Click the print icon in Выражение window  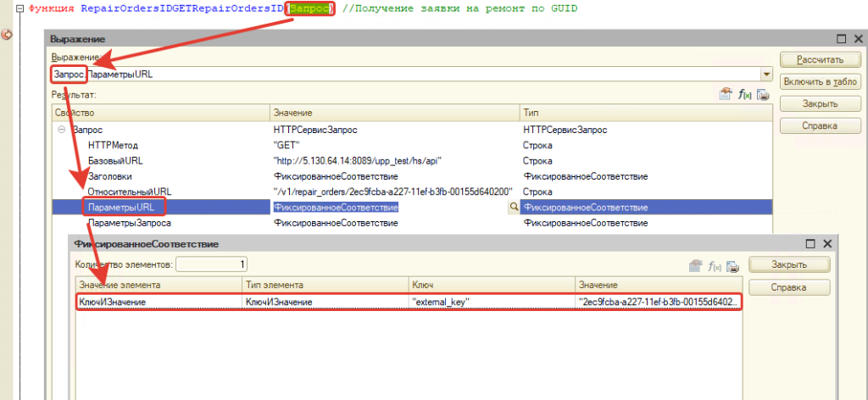click(763, 95)
